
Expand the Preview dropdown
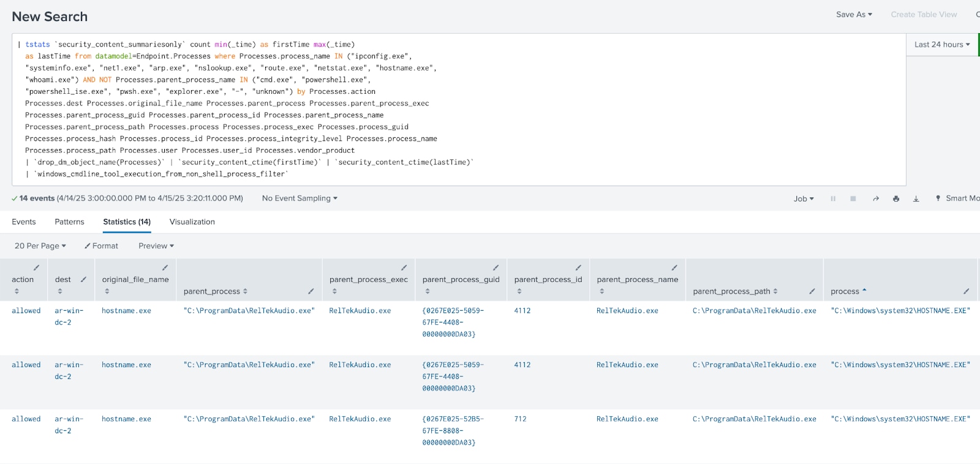pos(156,246)
